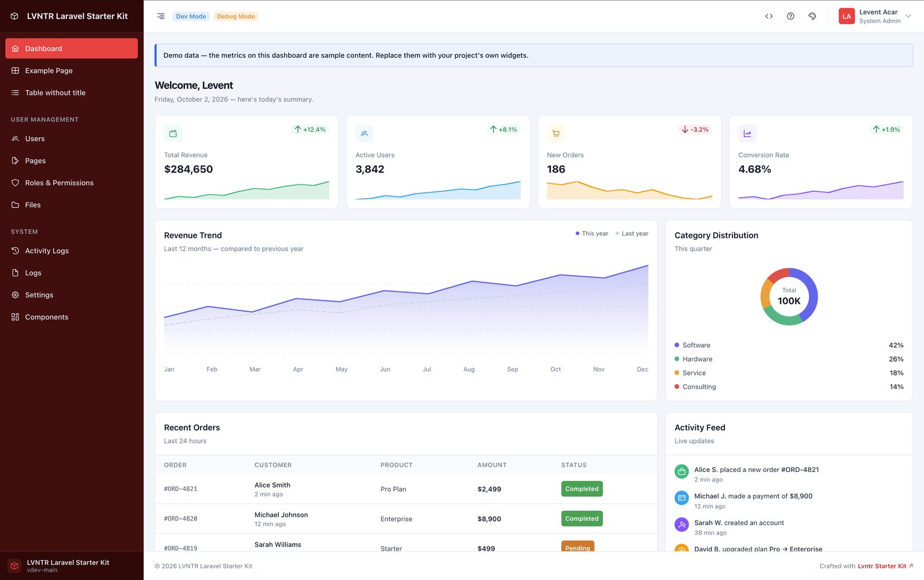The height and width of the screenshot is (580, 924).
Task: Select the Dec point on Revenue Trend chart
Action: click(x=647, y=266)
